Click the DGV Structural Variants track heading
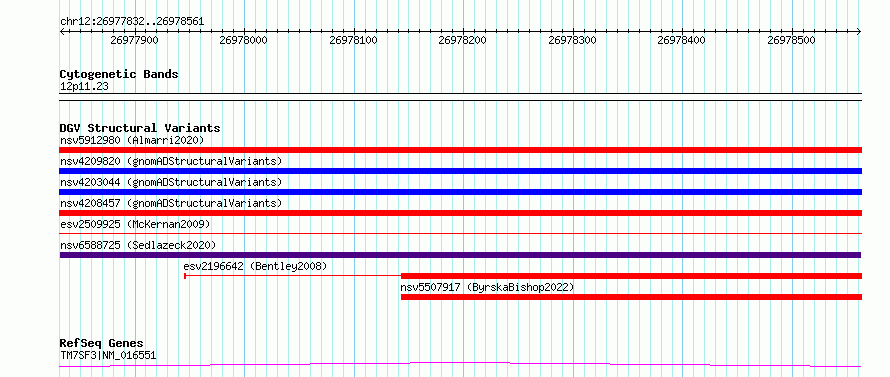 pyautogui.click(x=140, y=128)
